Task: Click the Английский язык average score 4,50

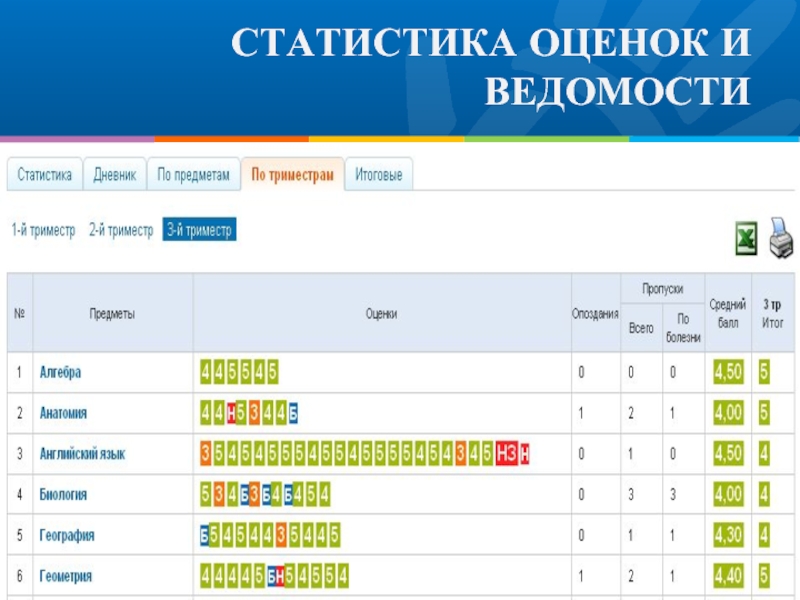Action: click(728, 454)
